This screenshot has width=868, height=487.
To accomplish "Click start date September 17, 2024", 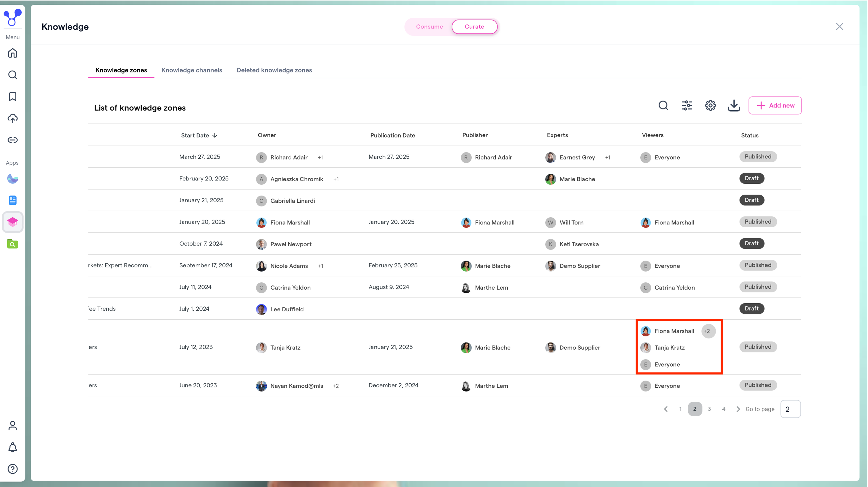I will coord(206,265).
